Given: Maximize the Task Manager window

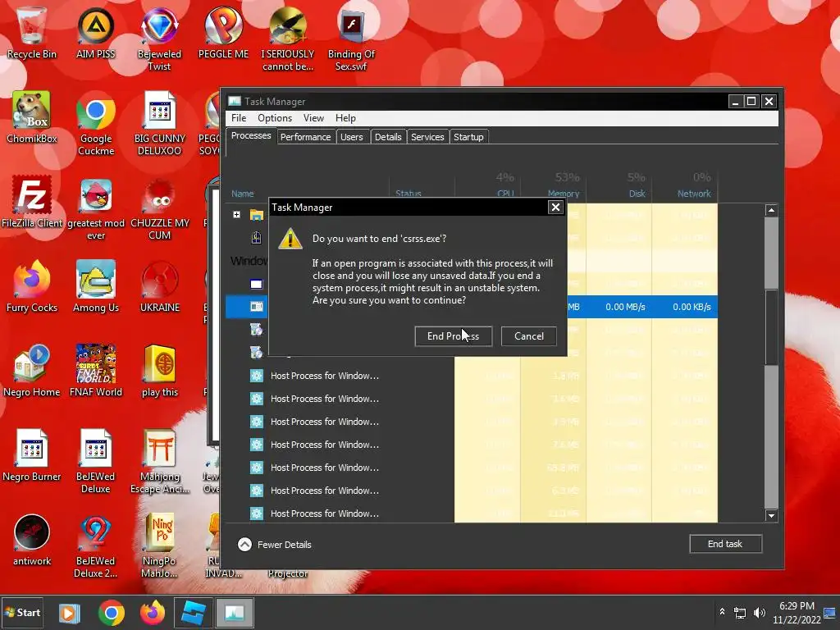Looking at the screenshot, I should tap(751, 101).
